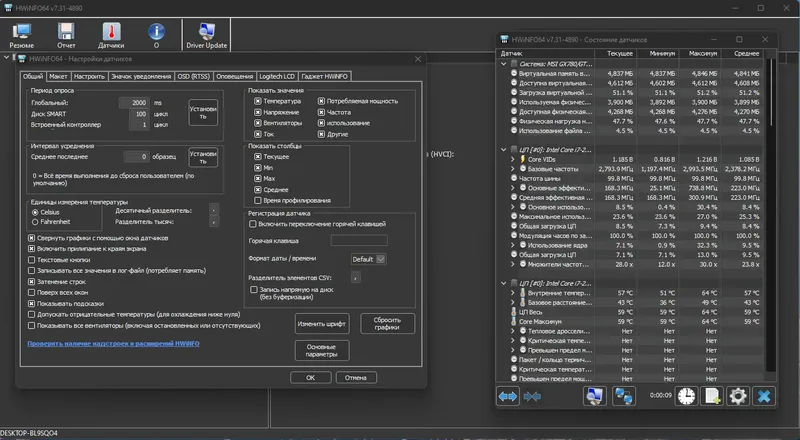This screenshot has height=440, width=800.
Task: Reset timer with the clock icon
Action: (687, 396)
